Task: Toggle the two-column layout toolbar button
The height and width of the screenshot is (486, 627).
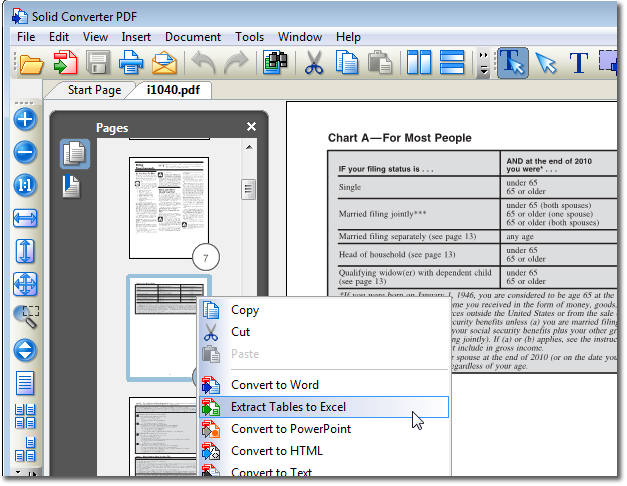Action: [x=419, y=62]
